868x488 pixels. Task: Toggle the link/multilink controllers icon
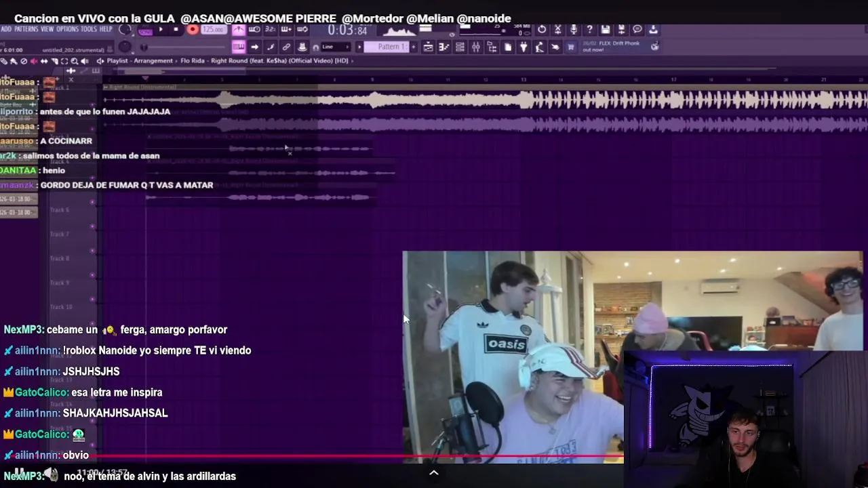point(286,47)
